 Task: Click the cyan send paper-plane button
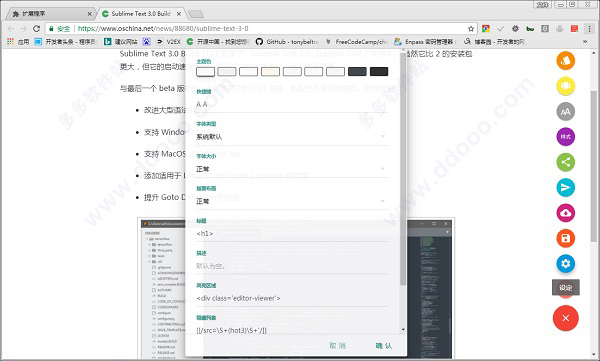pos(565,187)
